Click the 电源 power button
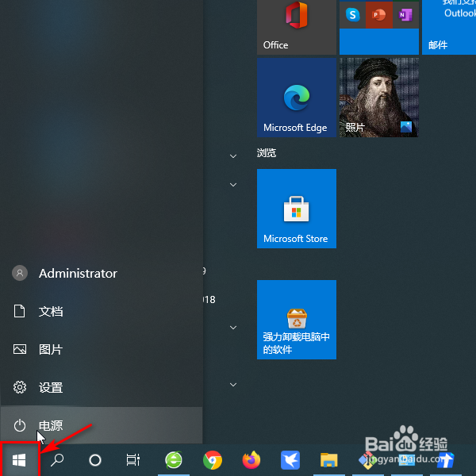 [x=102, y=425]
